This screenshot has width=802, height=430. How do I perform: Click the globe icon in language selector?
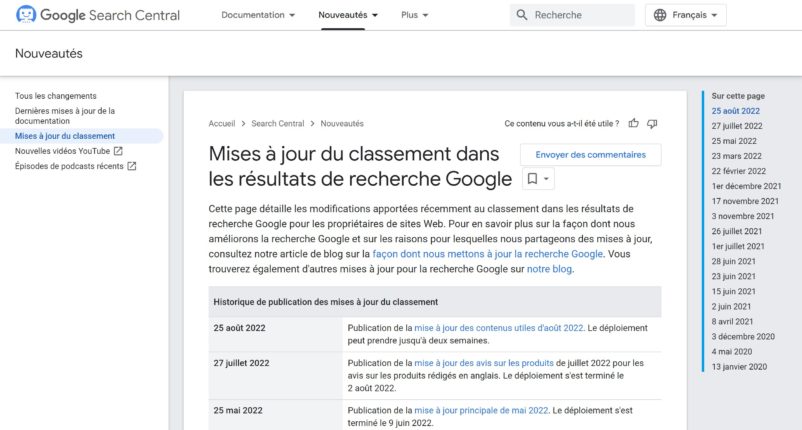tap(660, 15)
